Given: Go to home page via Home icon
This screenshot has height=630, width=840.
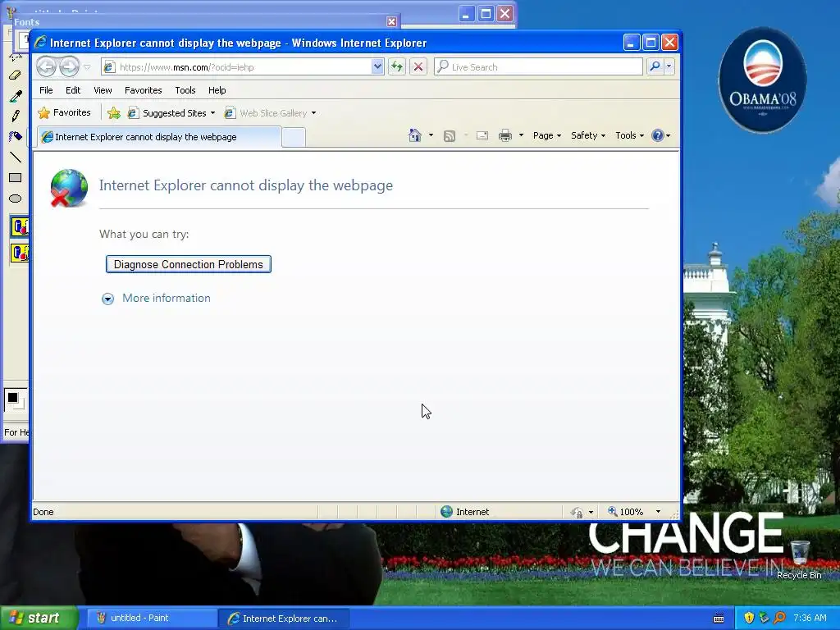Looking at the screenshot, I should point(414,135).
